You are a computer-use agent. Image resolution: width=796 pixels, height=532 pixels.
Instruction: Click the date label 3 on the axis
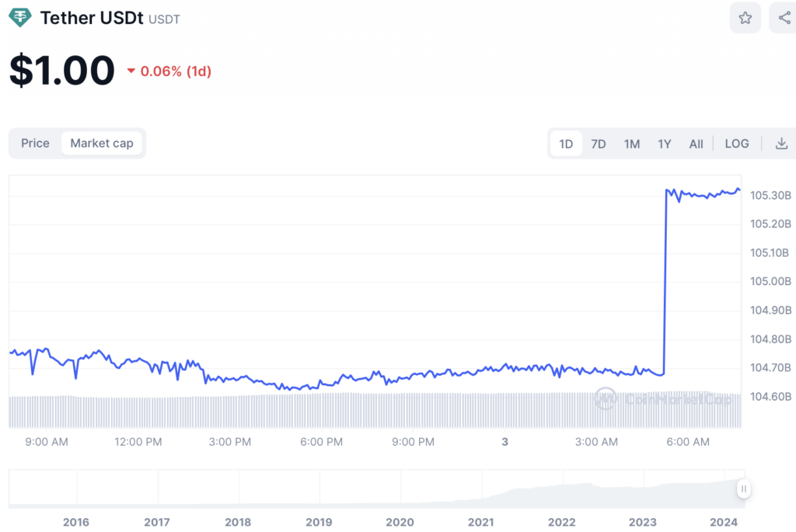pyautogui.click(x=504, y=442)
